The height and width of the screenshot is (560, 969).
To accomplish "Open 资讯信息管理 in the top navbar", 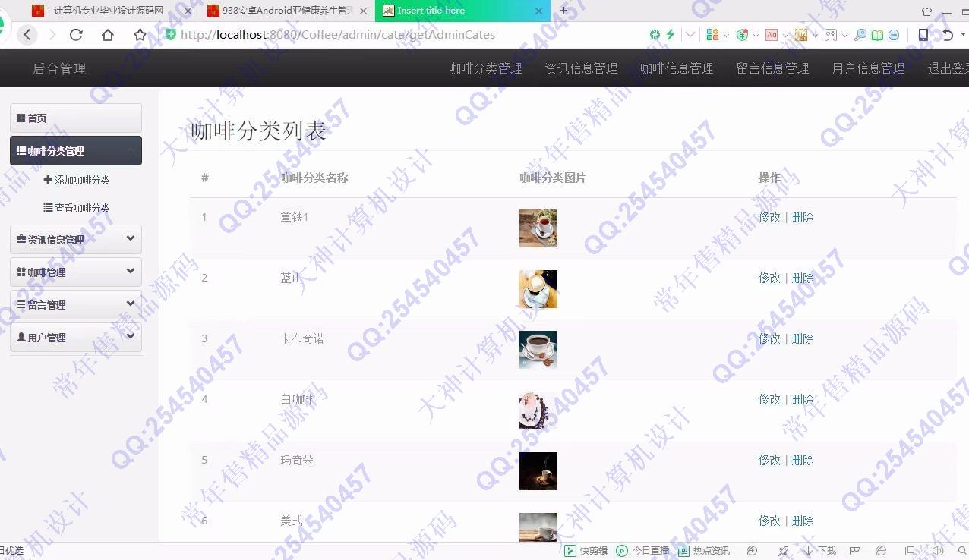I will [581, 68].
